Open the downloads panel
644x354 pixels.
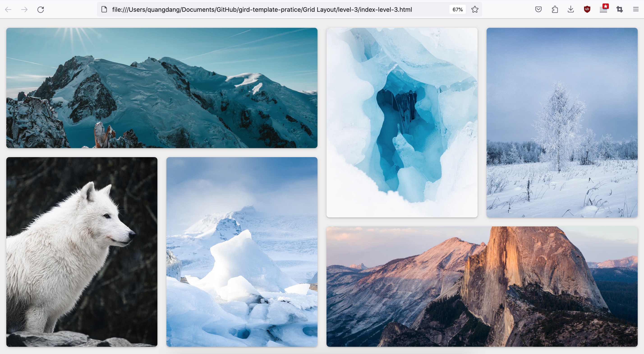coord(570,9)
